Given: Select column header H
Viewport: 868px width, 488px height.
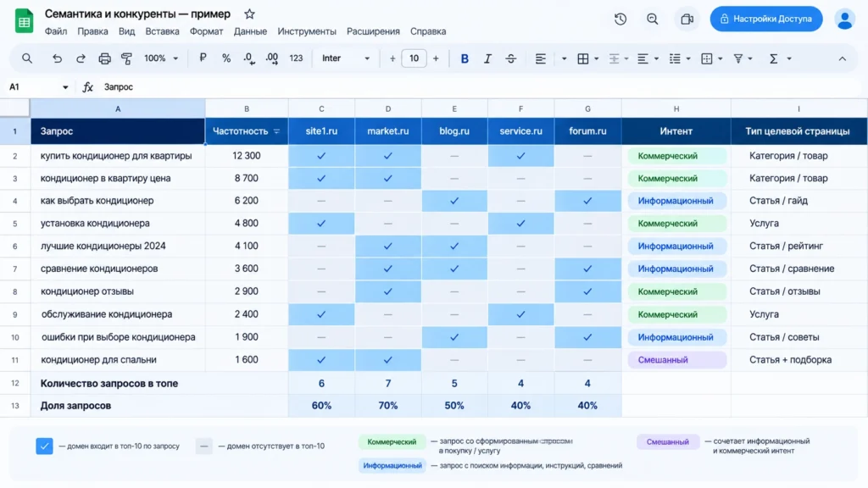Looking at the screenshot, I should point(676,109).
